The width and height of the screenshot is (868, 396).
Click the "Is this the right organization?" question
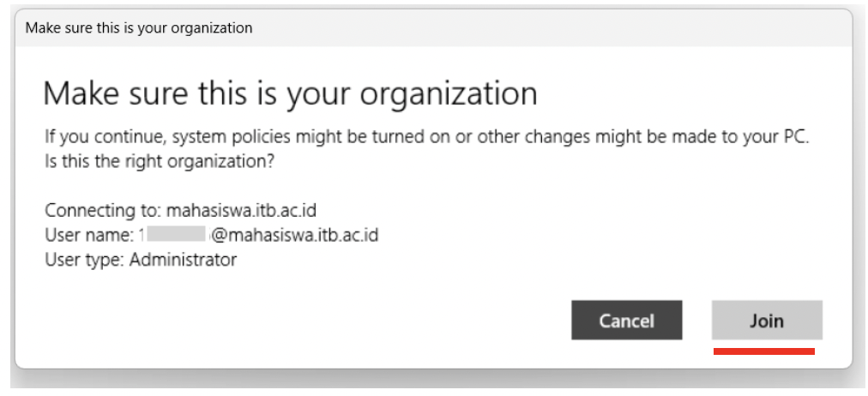pos(160,163)
